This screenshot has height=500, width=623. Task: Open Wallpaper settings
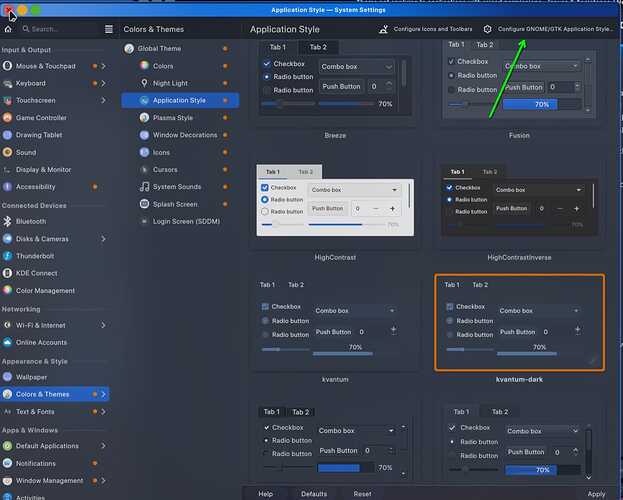pyautogui.click(x=54, y=377)
